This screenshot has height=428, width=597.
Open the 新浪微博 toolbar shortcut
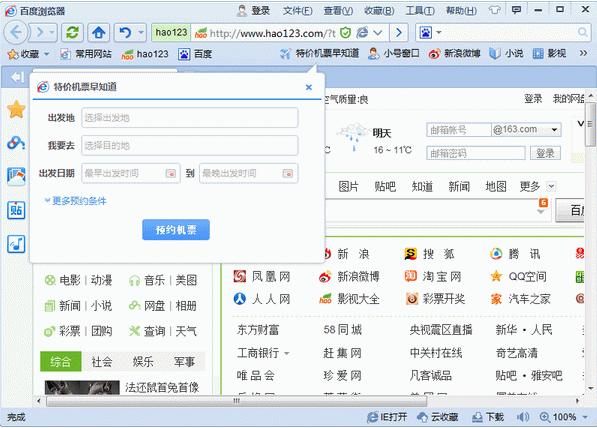tap(454, 54)
